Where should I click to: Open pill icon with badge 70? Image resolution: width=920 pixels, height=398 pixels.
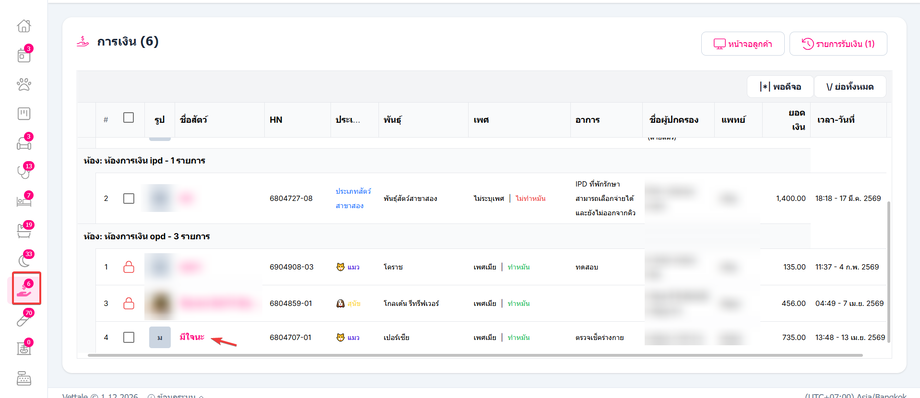click(x=23, y=319)
